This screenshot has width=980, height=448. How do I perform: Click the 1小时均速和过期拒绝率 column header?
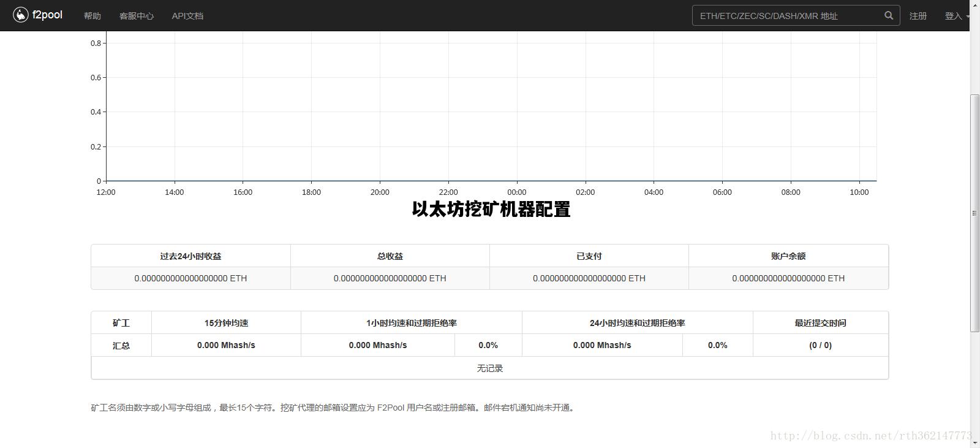(412, 323)
